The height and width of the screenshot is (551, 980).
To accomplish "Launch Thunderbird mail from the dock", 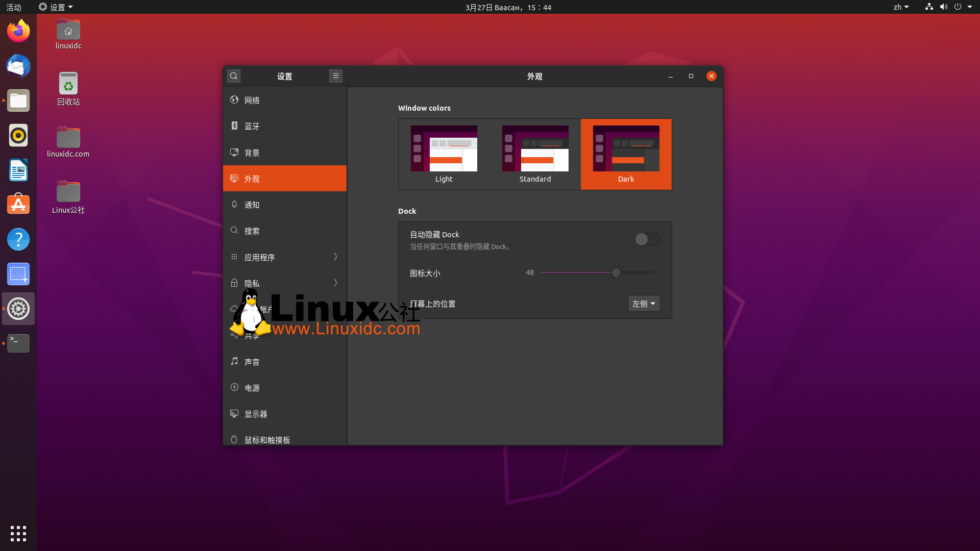I will click(x=18, y=66).
